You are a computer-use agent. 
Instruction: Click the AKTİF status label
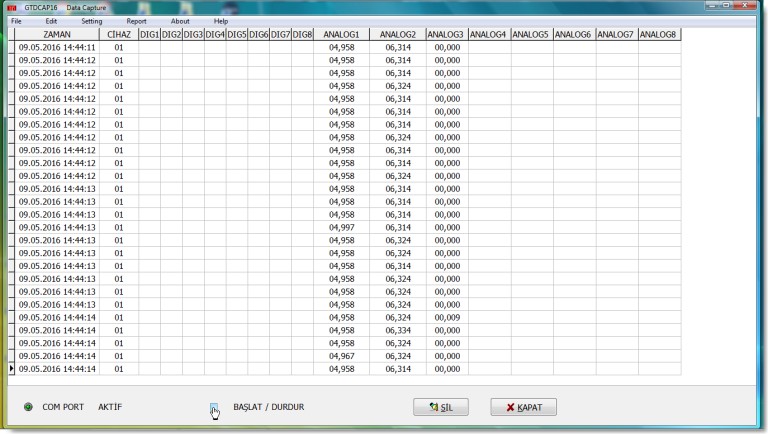(x=110, y=407)
